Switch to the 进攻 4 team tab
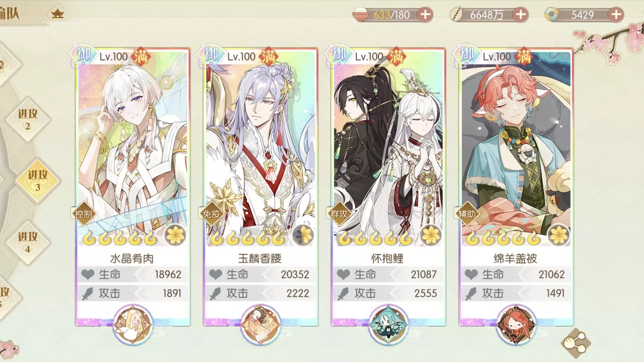This screenshot has height=362, width=644. [x=28, y=243]
